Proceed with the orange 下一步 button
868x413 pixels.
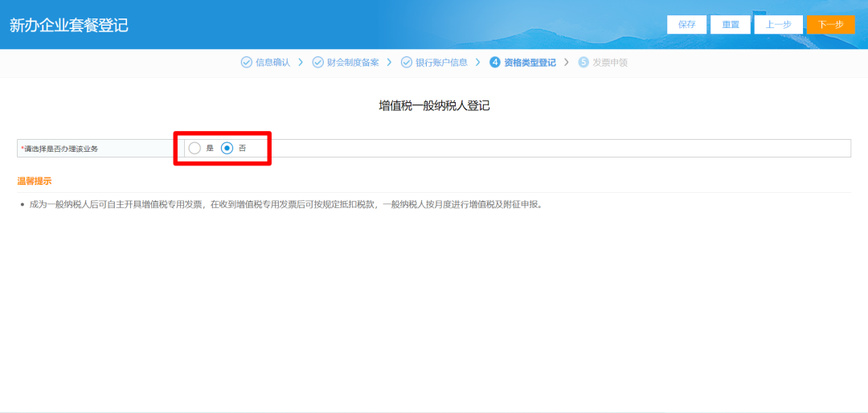click(830, 24)
